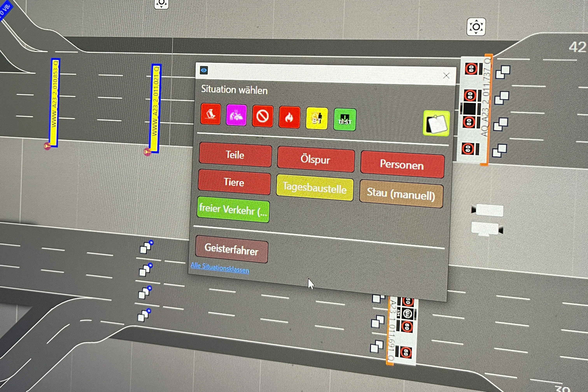
Task: Pick the yellow BT worker icon
Action: (x=317, y=118)
